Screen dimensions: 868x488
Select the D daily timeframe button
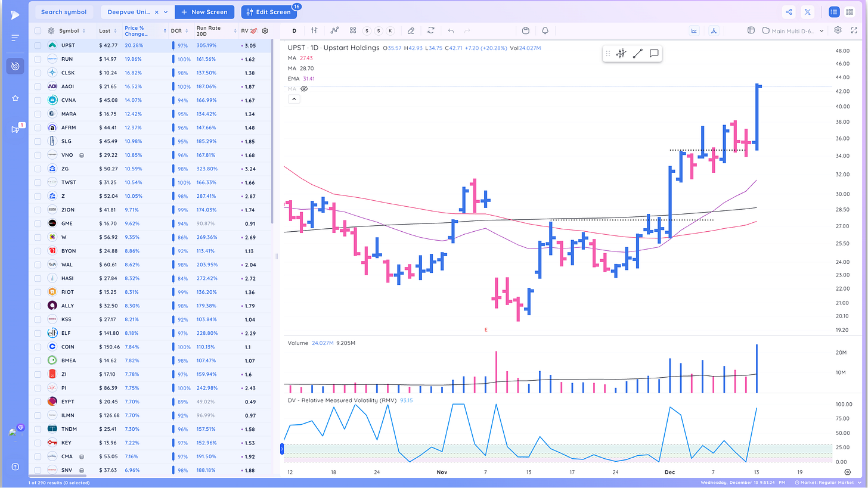pos(294,30)
